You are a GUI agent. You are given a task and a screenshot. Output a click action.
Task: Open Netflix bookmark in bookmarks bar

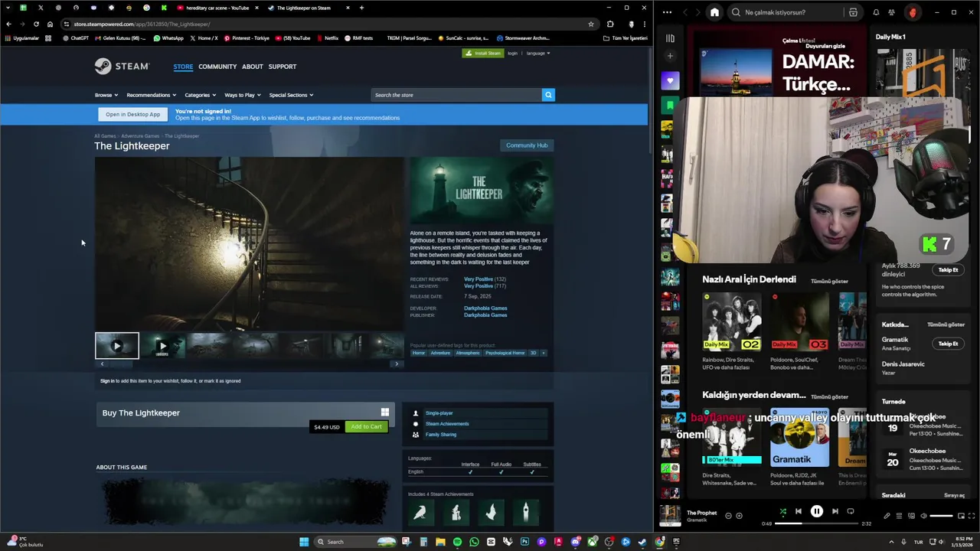328,37
